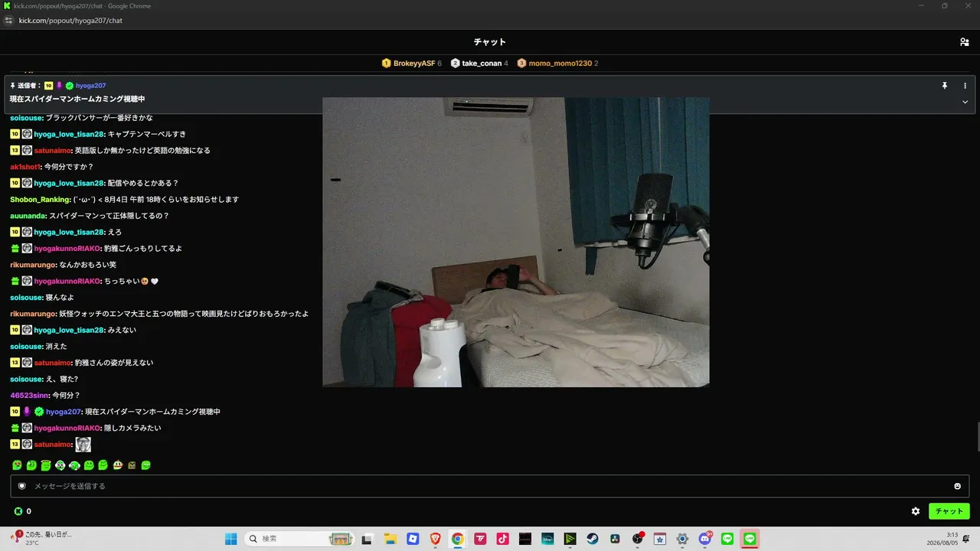
Task: Click the green チャット send button
Action: point(949,511)
